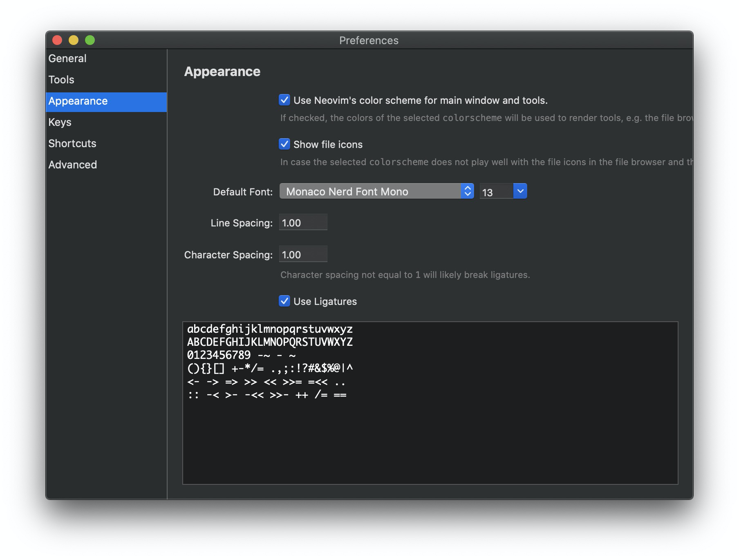The image size is (739, 560).
Task: Click the Character Spacing input field
Action: click(303, 255)
